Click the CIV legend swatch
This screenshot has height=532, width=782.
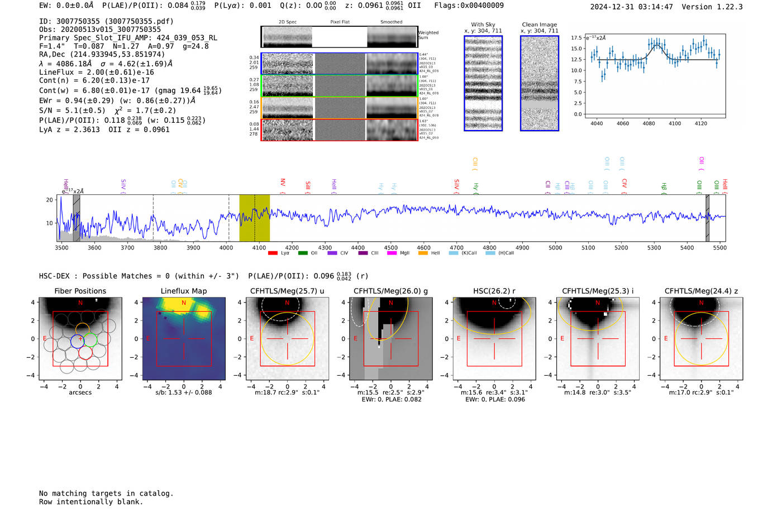pos(332,253)
